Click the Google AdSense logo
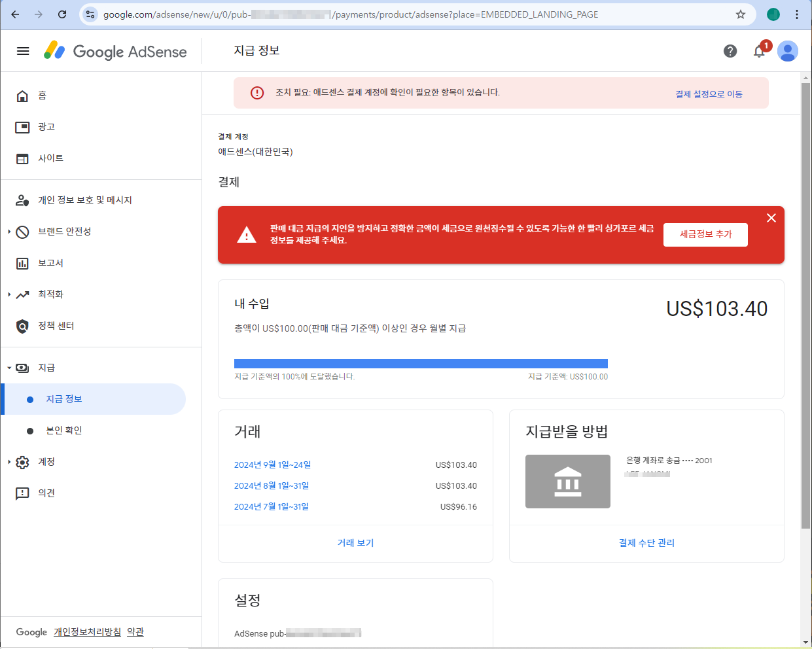This screenshot has width=812, height=649. 115,51
